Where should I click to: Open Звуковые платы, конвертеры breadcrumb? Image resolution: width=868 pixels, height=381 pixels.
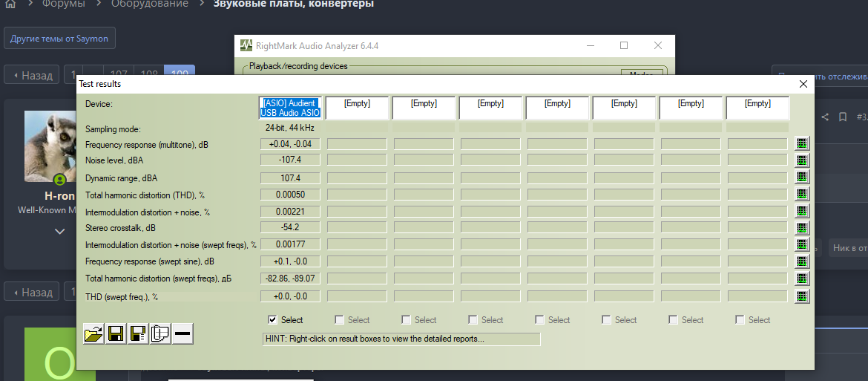293,4
